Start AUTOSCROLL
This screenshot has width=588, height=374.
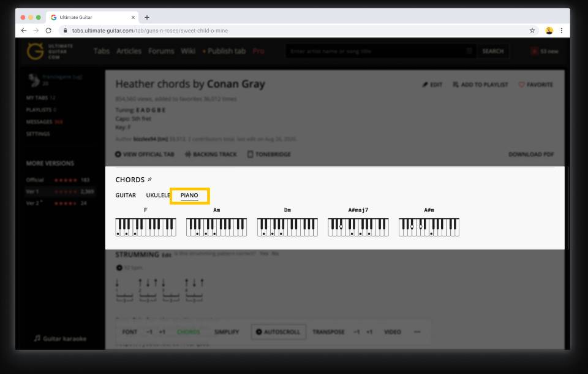coord(278,332)
